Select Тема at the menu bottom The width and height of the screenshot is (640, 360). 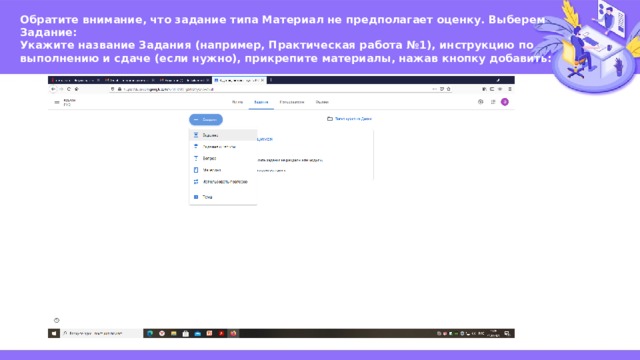pyautogui.click(x=223, y=197)
